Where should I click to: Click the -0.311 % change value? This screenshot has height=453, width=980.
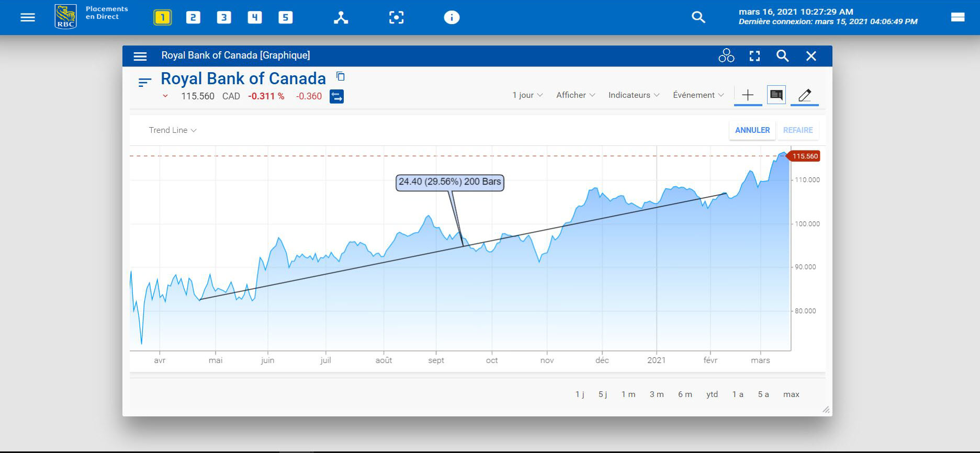(x=266, y=96)
